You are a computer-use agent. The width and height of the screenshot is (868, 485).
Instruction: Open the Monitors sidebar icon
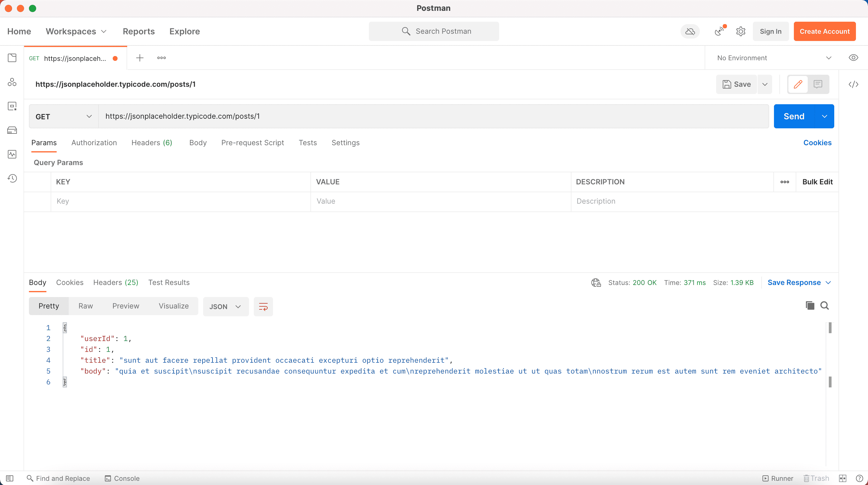point(12,154)
